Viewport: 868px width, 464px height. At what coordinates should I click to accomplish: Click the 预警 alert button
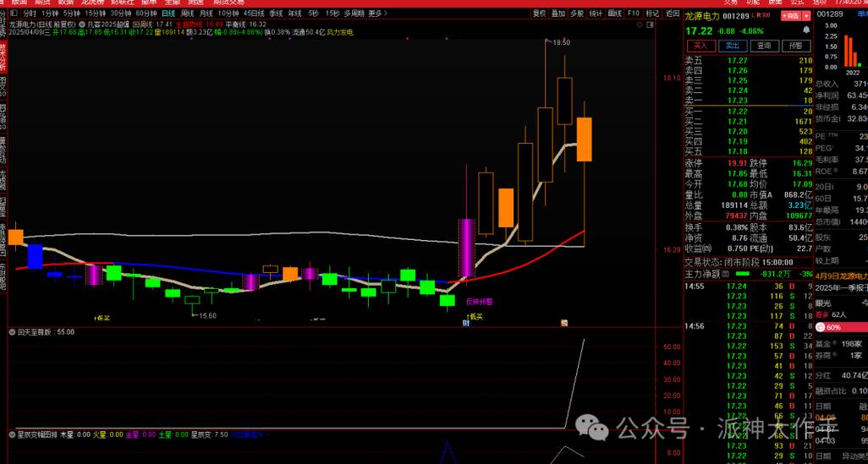click(795, 46)
